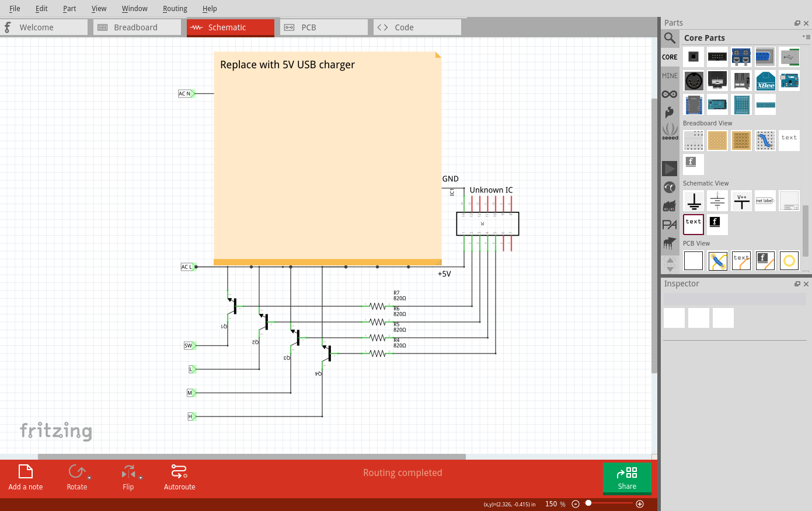
Task: Click the Flip button
Action: point(128,478)
